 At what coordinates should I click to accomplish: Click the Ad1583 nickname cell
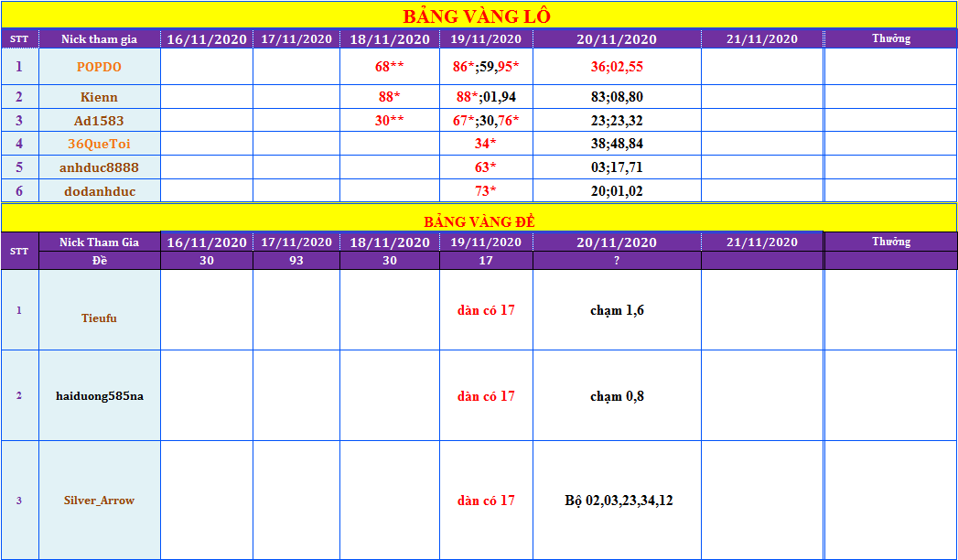(x=99, y=121)
